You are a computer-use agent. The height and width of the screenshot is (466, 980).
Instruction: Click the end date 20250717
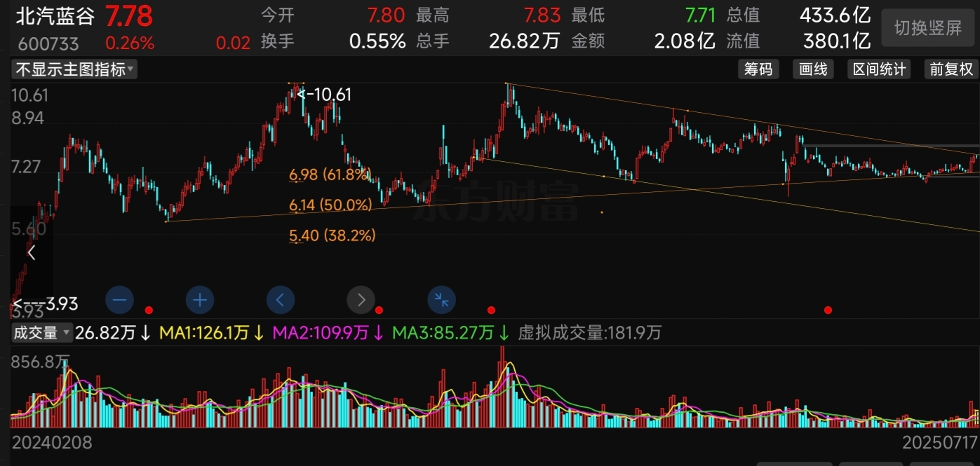(939, 444)
